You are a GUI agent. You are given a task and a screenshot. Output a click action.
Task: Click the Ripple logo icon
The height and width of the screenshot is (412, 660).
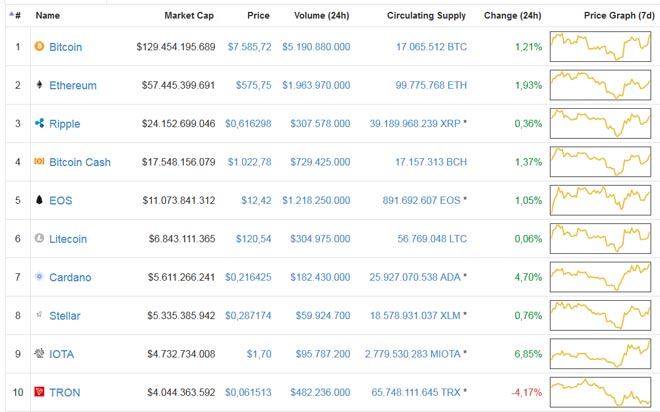point(40,123)
